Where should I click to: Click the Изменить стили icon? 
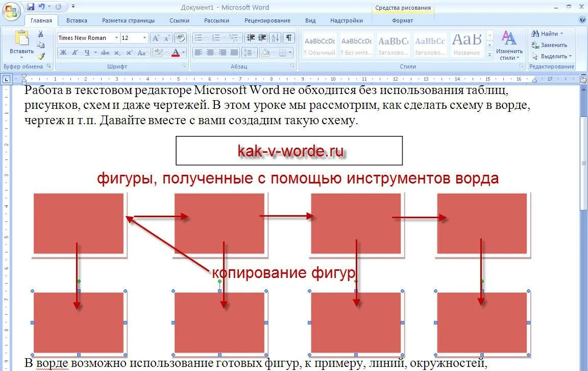pyautogui.click(x=509, y=45)
